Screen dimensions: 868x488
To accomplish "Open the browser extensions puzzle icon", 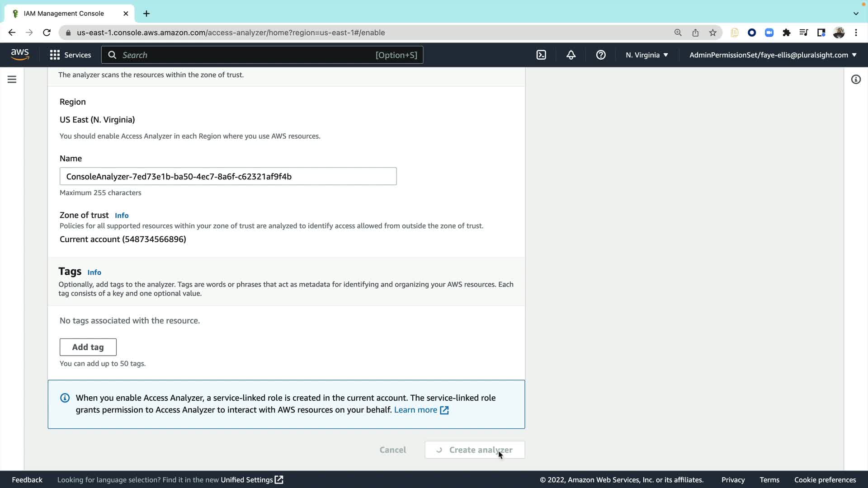I will coord(787,33).
